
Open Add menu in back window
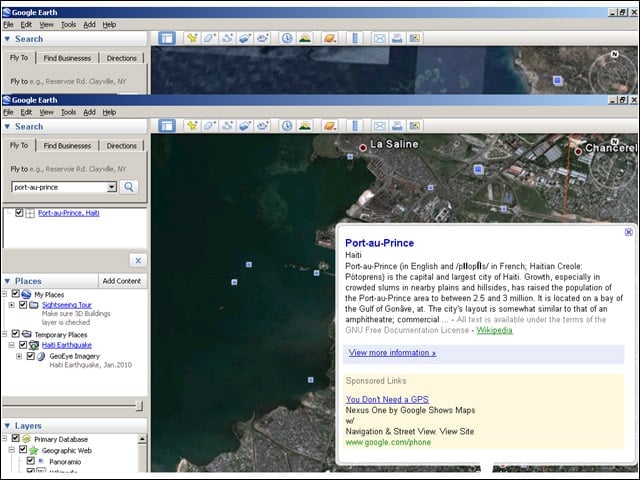click(89, 24)
